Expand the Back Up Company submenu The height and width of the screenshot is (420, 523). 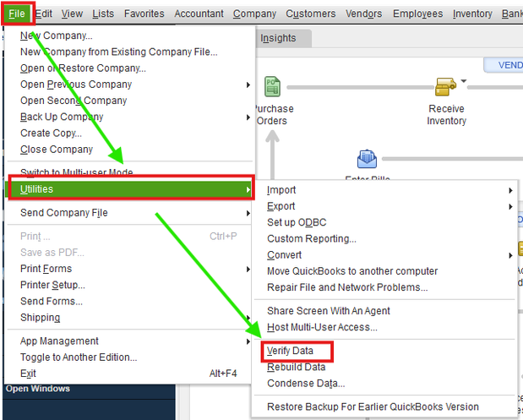pyautogui.click(x=129, y=117)
